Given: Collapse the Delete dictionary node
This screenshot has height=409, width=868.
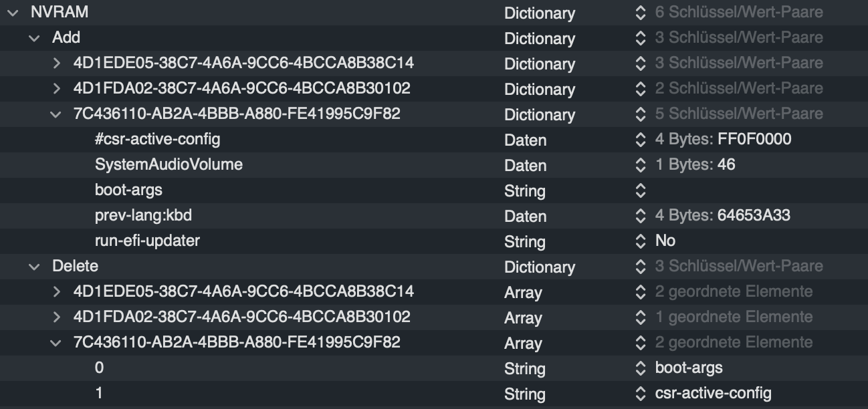Looking at the screenshot, I should coord(34,267).
